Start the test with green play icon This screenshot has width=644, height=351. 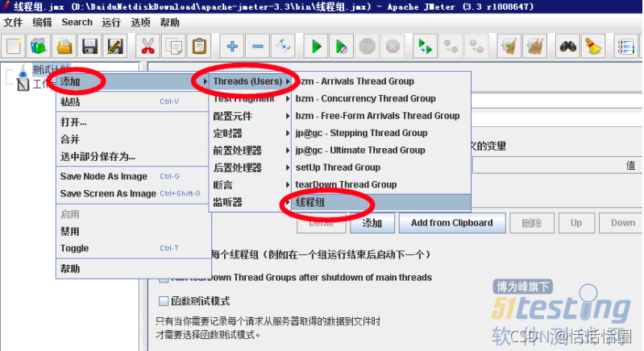point(316,47)
